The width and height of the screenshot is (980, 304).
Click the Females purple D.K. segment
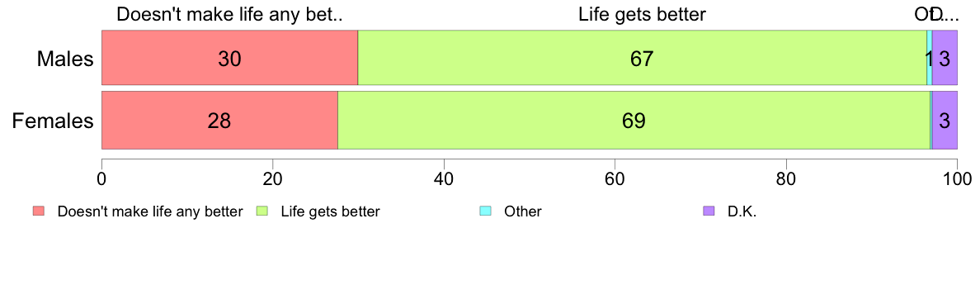pos(945,120)
